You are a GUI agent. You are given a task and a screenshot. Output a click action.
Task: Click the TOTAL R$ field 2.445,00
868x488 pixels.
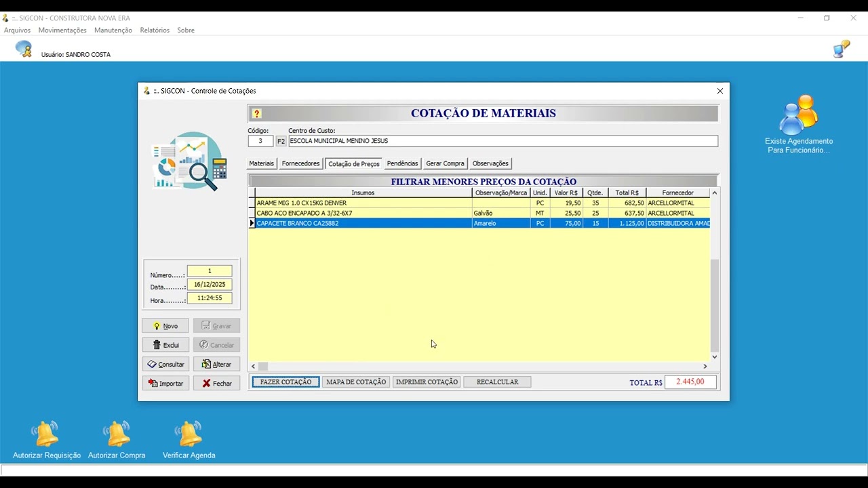pyautogui.click(x=690, y=382)
